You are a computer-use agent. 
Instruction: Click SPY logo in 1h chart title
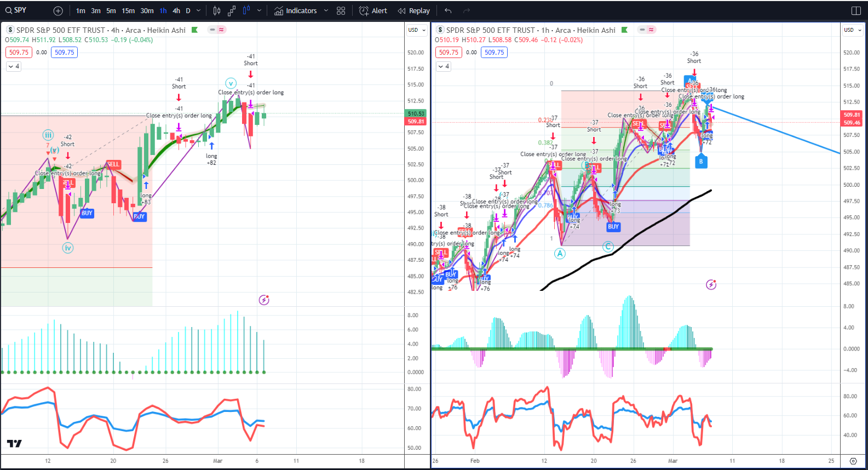pos(440,30)
